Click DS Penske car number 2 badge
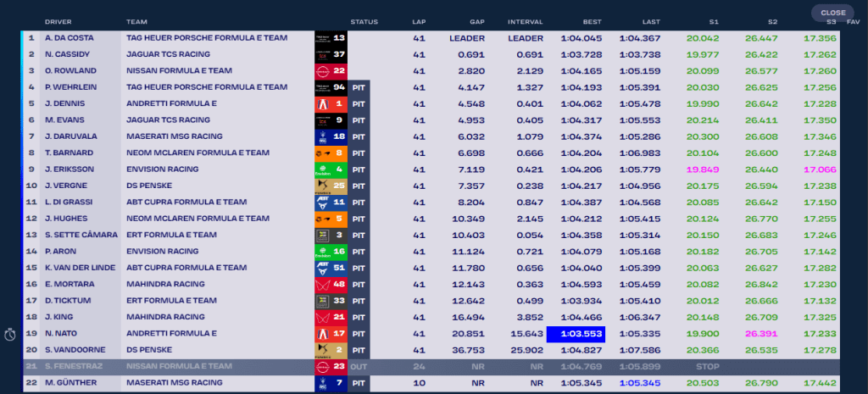 (x=331, y=350)
